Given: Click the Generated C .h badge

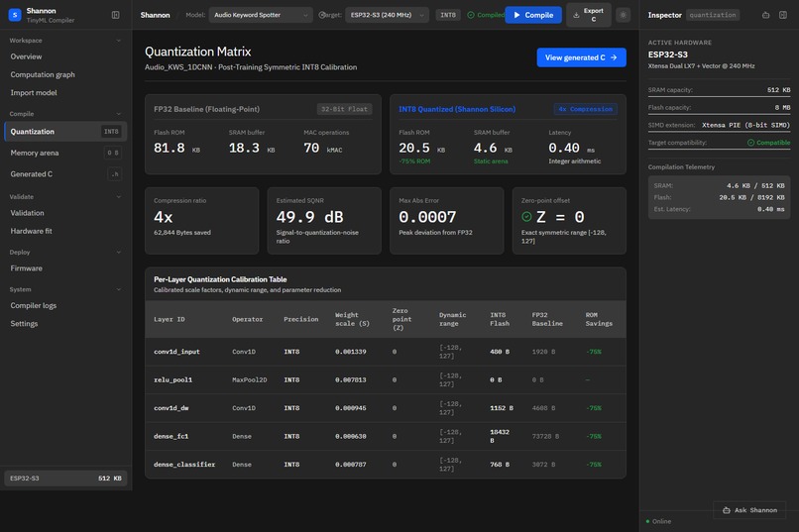Looking at the screenshot, I should tap(115, 174).
